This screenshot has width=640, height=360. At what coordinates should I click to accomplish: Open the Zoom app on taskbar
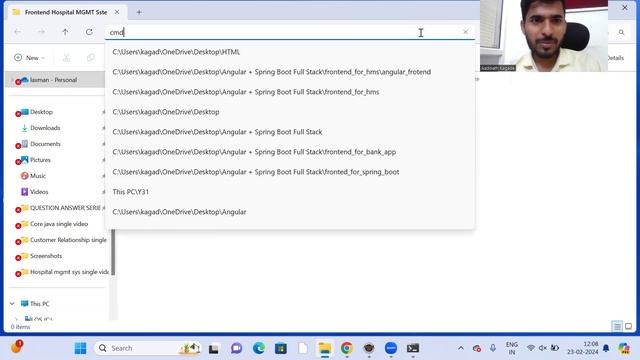tap(391, 348)
